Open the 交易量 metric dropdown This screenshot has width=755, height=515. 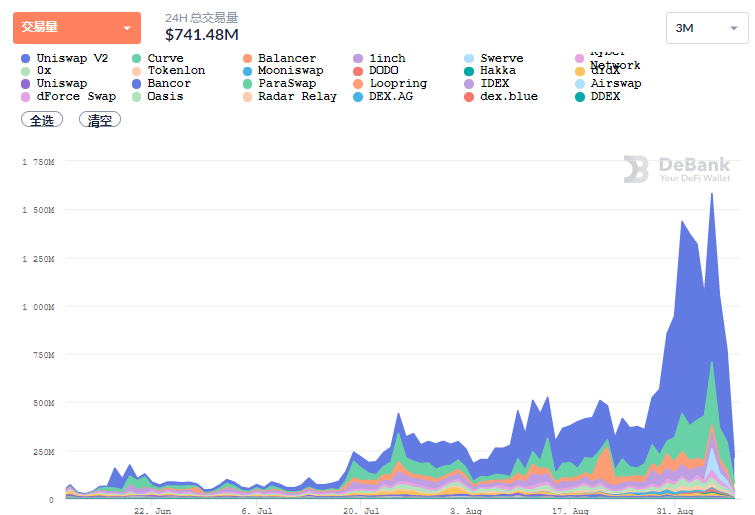(x=77, y=28)
